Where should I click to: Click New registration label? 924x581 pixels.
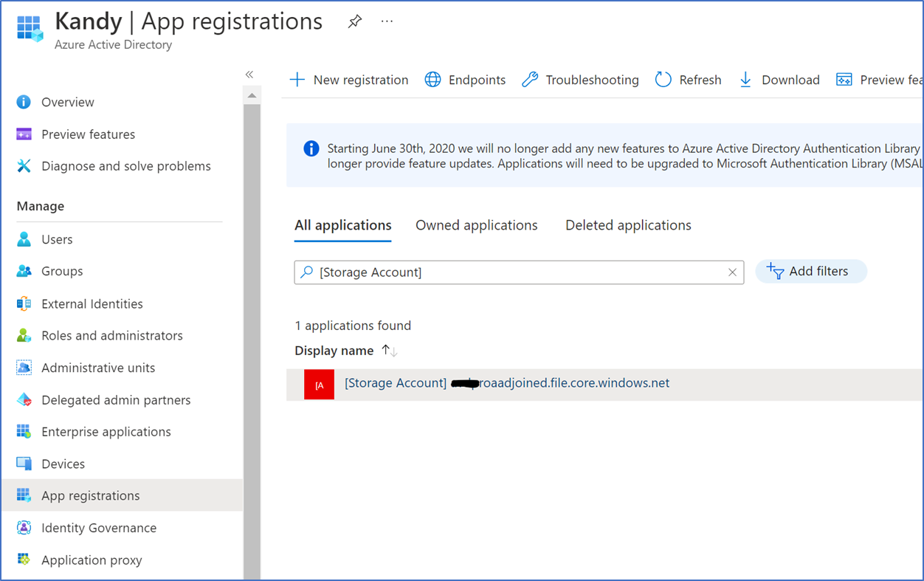click(x=361, y=80)
